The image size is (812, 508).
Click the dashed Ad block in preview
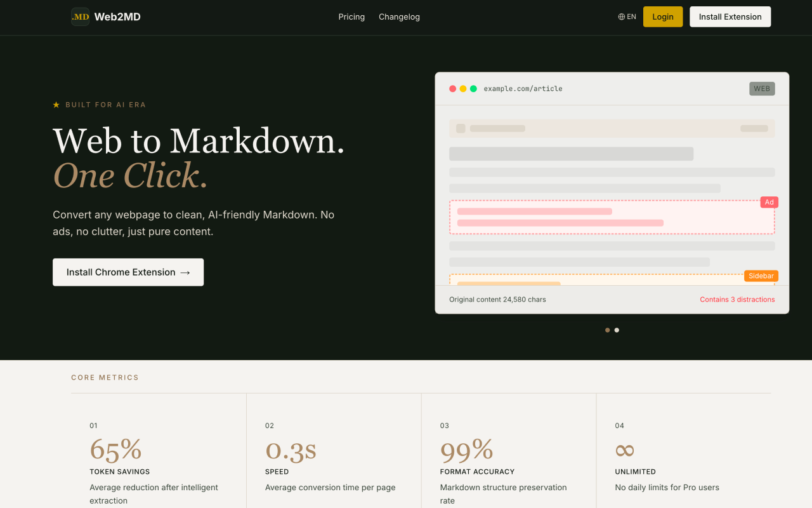612,217
